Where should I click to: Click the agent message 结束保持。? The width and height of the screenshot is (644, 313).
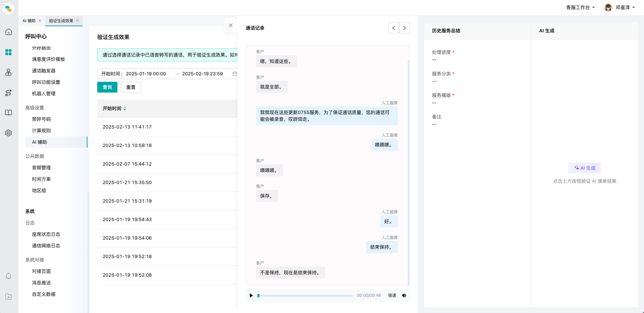(382, 247)
